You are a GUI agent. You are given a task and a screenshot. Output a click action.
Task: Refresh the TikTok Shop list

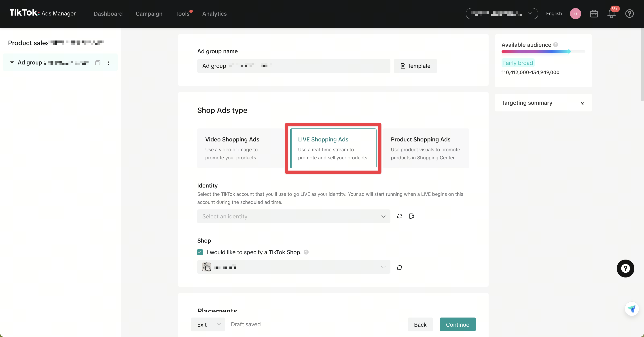click(400, 267)
